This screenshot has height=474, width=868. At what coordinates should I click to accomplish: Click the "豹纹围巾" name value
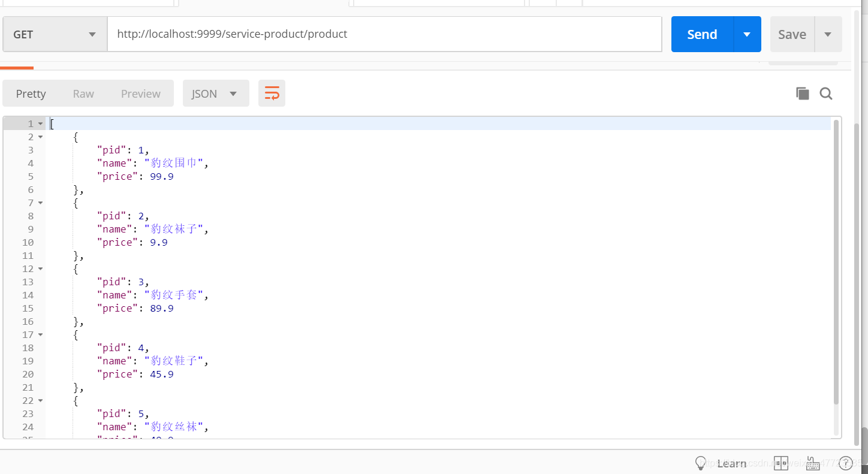click(173, 163)
